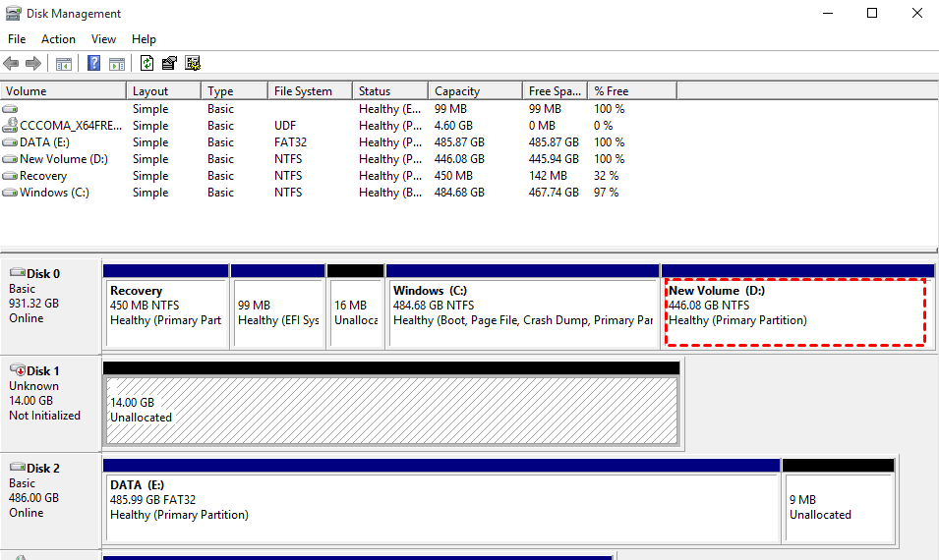The width and height of the screenshot is (939, 560).
Task: Open the View menu
Action: click(x=103, y=39)
